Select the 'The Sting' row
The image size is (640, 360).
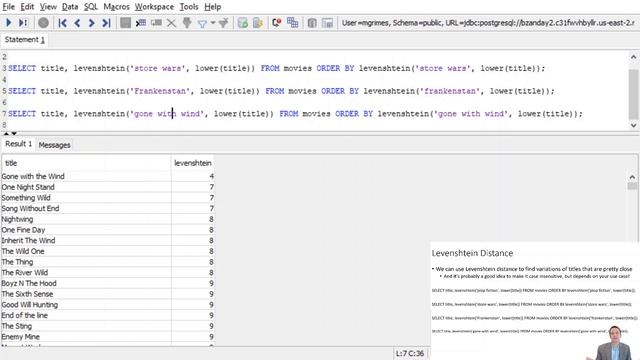(x=108, y=326)
